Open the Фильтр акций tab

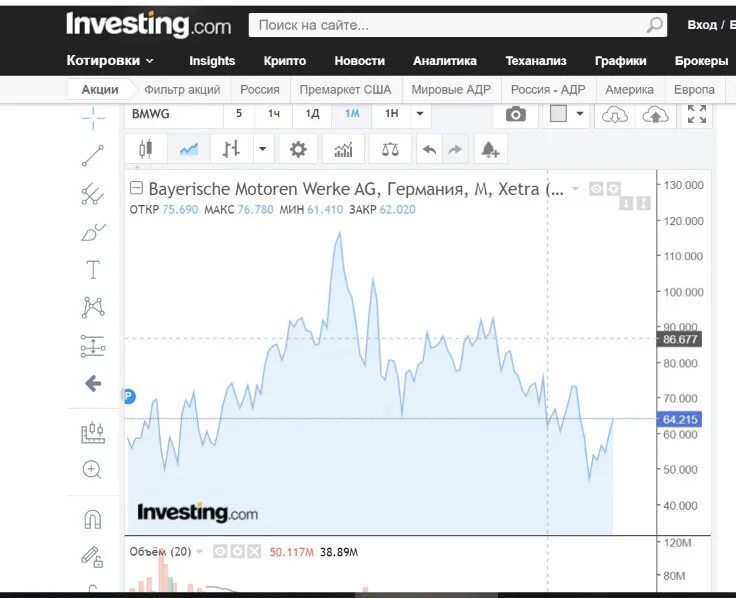182,89
